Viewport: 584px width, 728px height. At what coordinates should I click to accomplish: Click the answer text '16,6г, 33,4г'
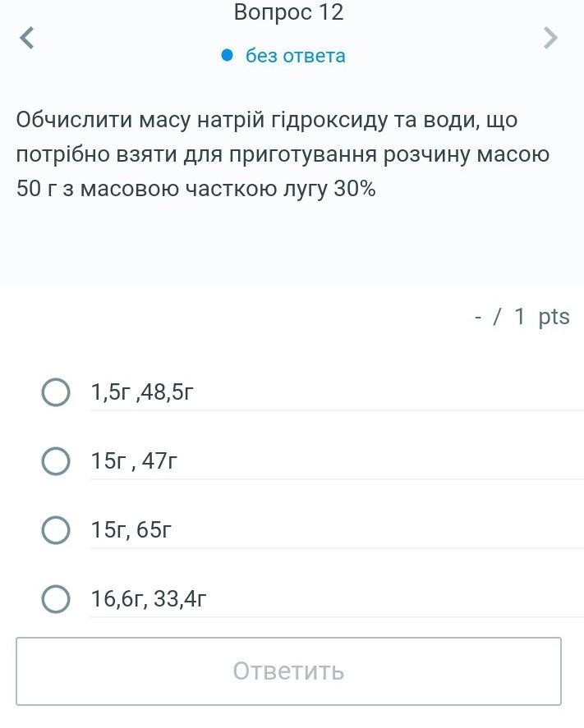(x=149, y=600)
